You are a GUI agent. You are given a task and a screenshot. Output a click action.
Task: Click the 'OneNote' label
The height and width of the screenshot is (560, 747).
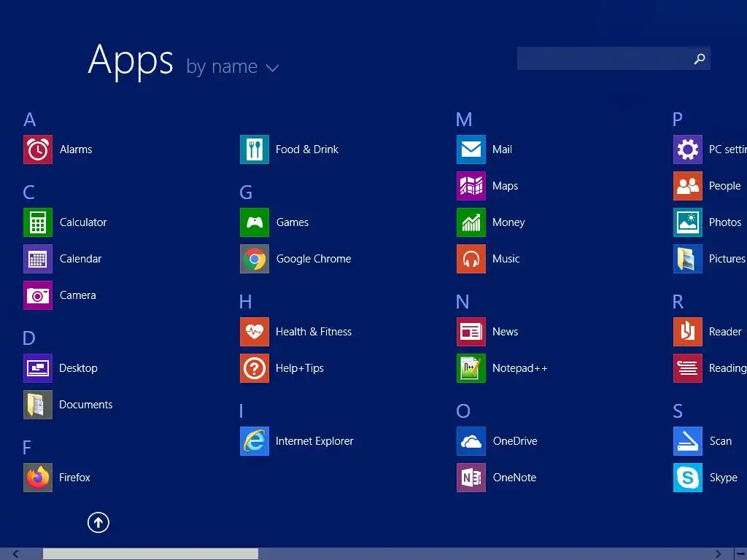click(x=514, y=478)
